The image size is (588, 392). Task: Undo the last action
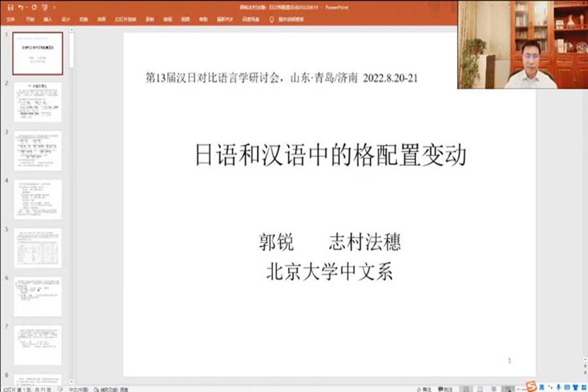point(20,7)
